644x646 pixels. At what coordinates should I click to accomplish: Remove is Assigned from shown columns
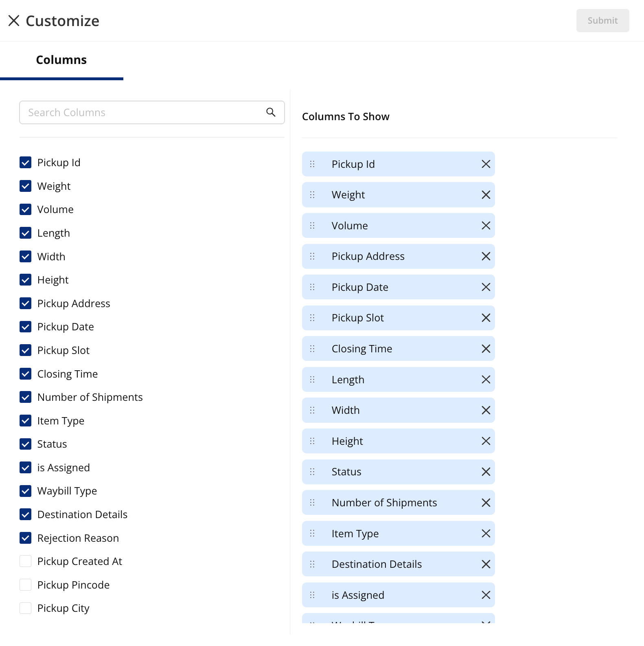tap(486, 595)
